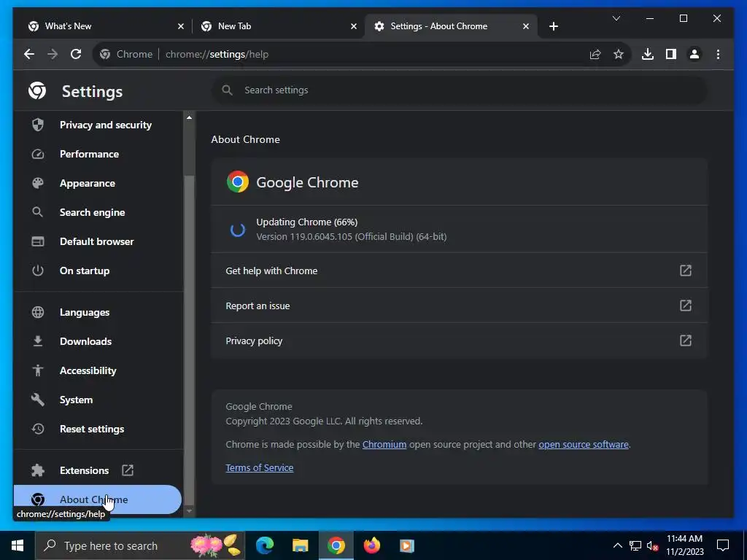Click the Search settings field
This screenshot has height=560, width=747.
tap(460, 90)
